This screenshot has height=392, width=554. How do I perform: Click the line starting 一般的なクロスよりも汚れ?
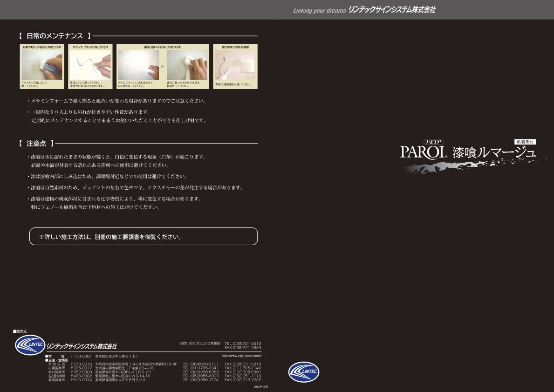pyautogui.click(x=89, y=112)
